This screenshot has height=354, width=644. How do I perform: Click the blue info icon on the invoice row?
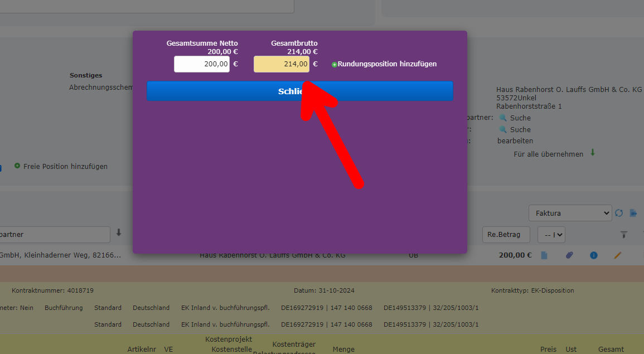pos(593,255)
